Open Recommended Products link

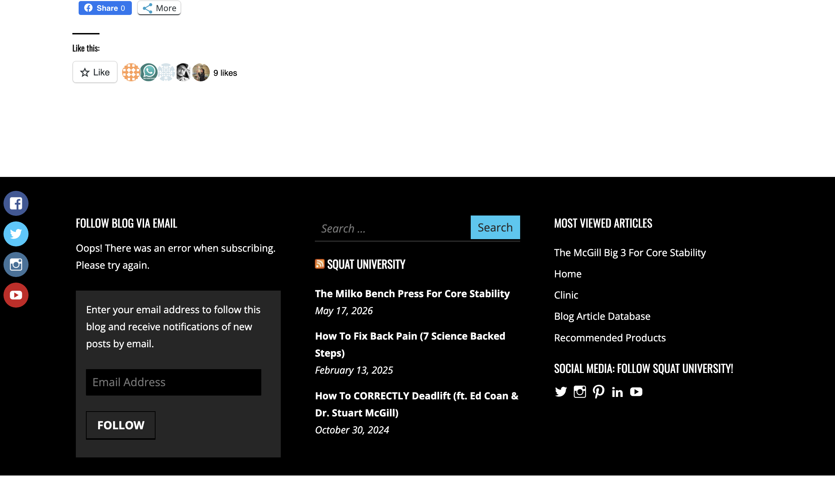[x=610, y=338]
